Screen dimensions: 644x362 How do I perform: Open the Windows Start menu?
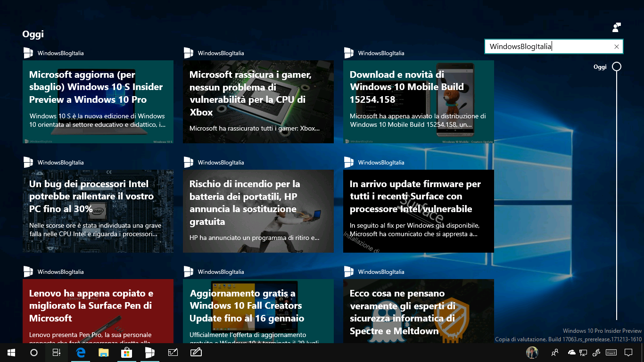11,352
